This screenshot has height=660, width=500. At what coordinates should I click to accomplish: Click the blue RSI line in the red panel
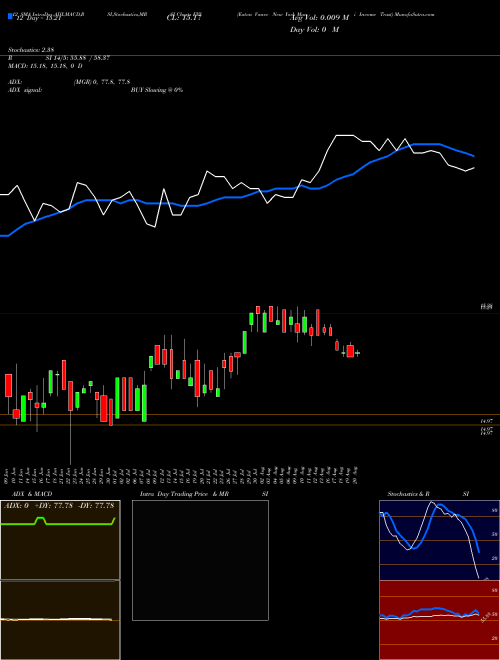coord(429,610)
